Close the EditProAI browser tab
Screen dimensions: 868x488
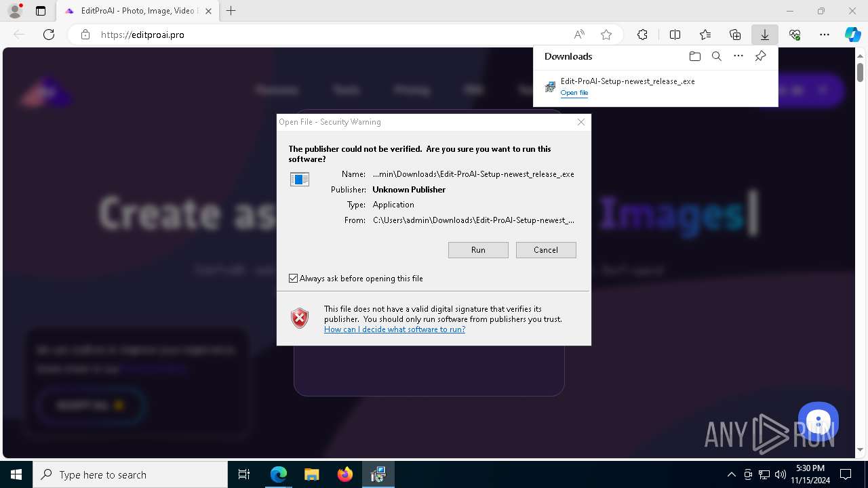click(208, 11)
